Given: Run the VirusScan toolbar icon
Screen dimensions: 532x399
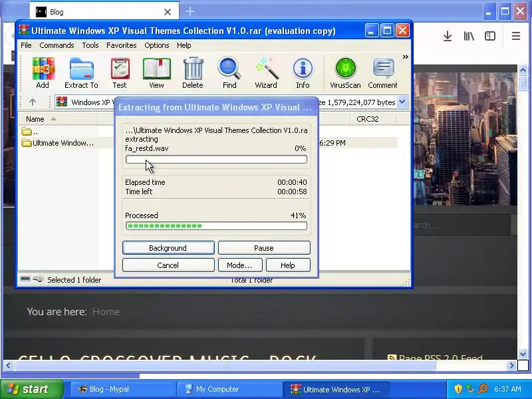Looking at the screenshot, I should (345, 73).
